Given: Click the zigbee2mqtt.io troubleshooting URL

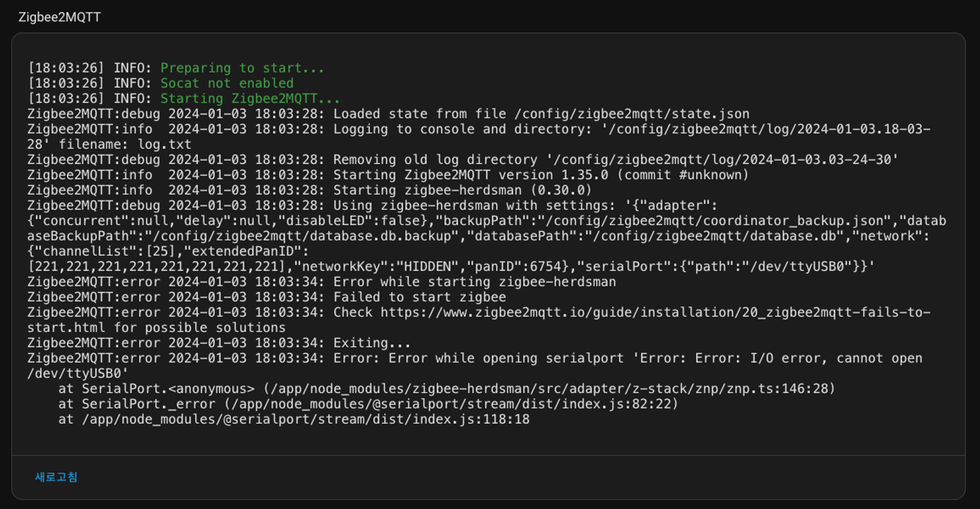Looking at the screenshot, I should pyautogui.click(x=656, y=312).
